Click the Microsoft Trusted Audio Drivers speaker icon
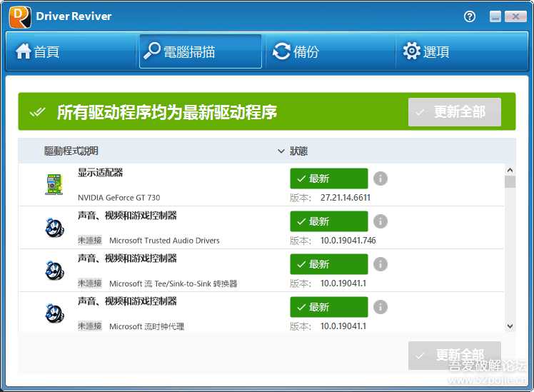 54,227
